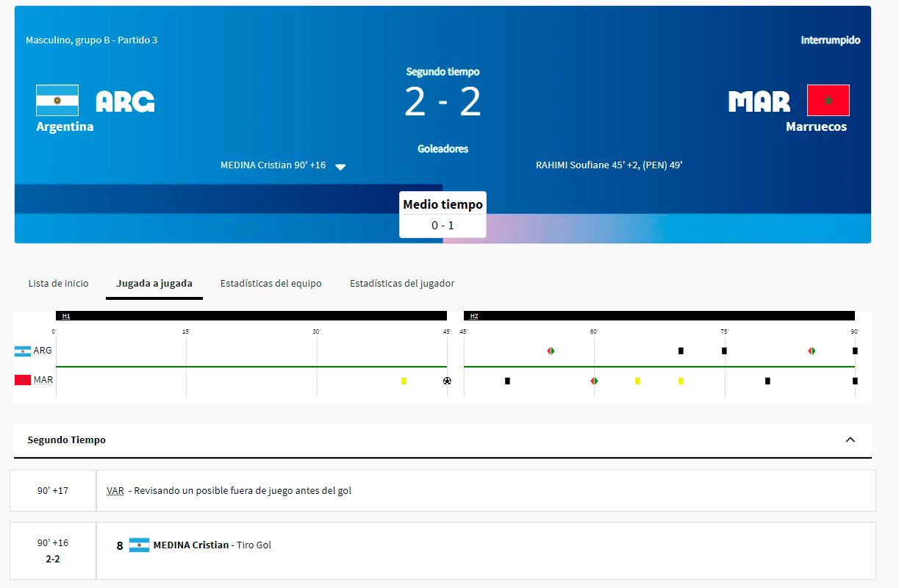
Task: Go to the Estadísticas del jugador tab
Action: 401,283
